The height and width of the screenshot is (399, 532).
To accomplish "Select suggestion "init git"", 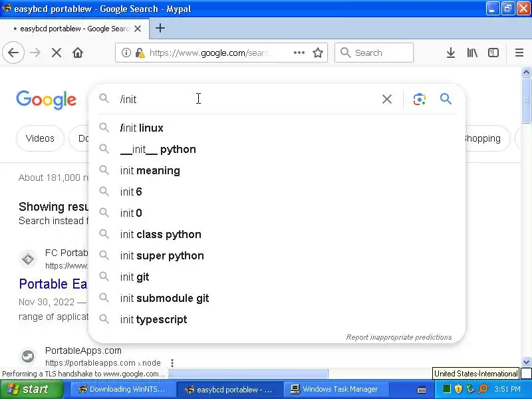I will [277, 277].
